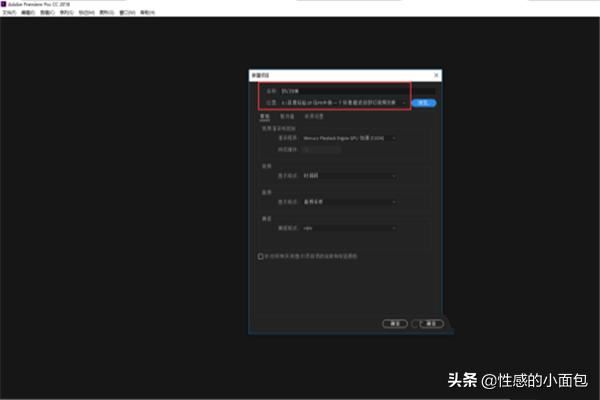
Task: Open the project Location path dropdown
Action: (x=344, y=103)
